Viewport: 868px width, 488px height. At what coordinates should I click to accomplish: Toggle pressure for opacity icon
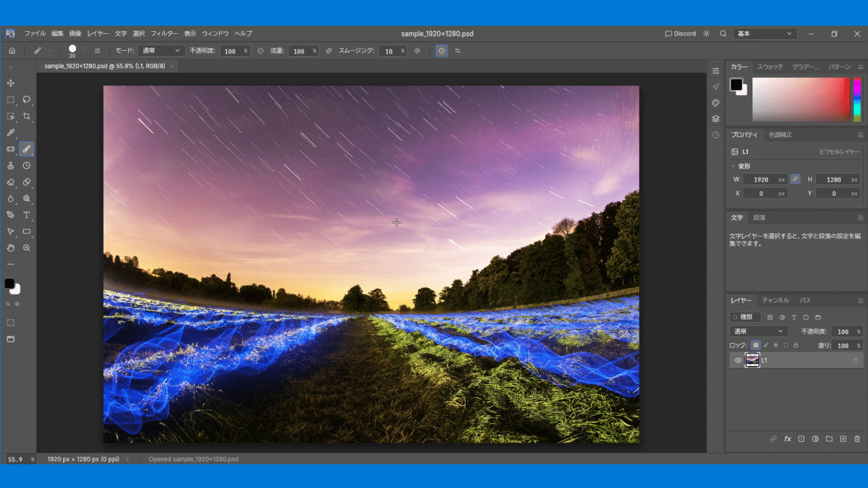coord(260,51)
